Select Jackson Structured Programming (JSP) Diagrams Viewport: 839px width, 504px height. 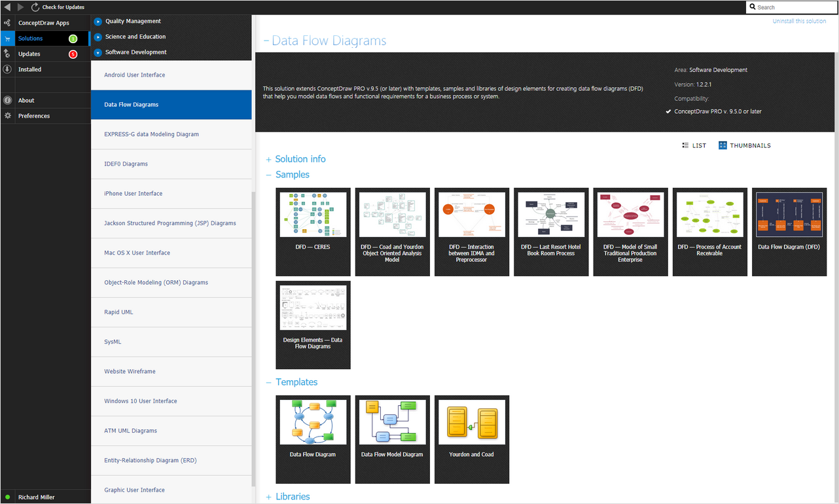[171, 223]
